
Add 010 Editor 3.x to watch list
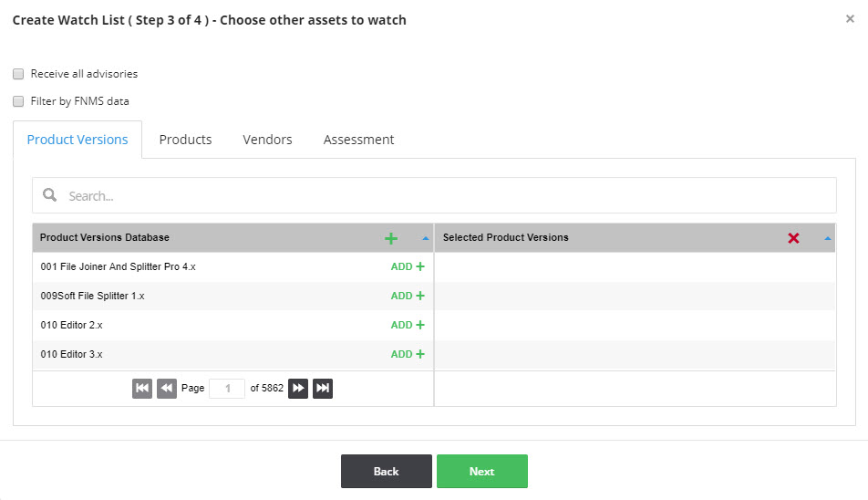tap(408, 355)
